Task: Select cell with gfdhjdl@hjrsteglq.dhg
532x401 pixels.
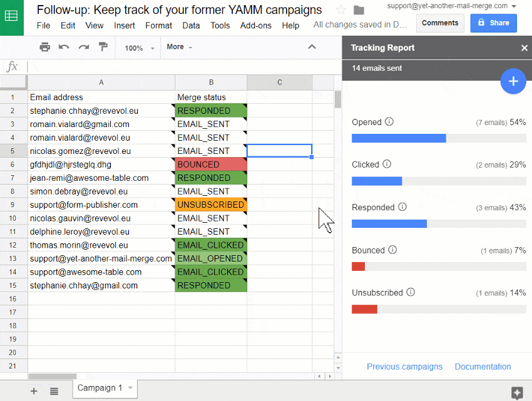Action: point(101,165)
